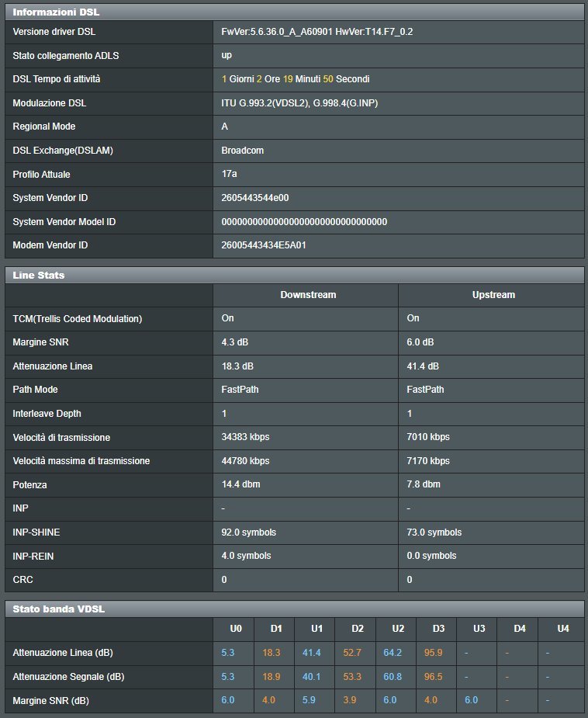Image resolution: width=588 pixels, height=718 pixels.
Task: Select downstream Margine SNR 4.3 dB
Action: pos(235,342)
